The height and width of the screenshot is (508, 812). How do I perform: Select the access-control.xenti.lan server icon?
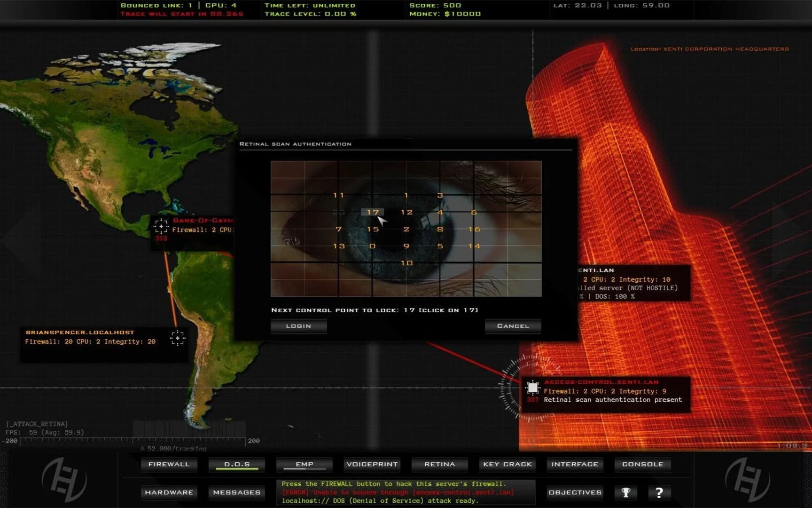pyautogui.click(x=533, y=387)
